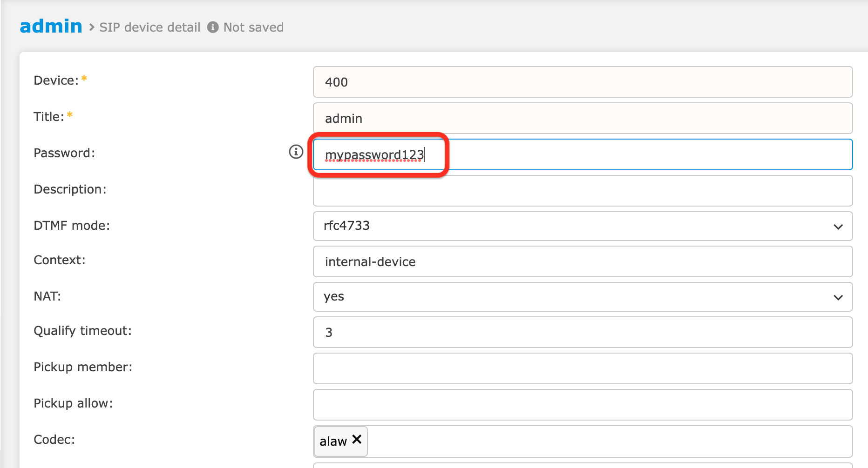
Task: Click the info icon next to Not saved
Action: 212,27
